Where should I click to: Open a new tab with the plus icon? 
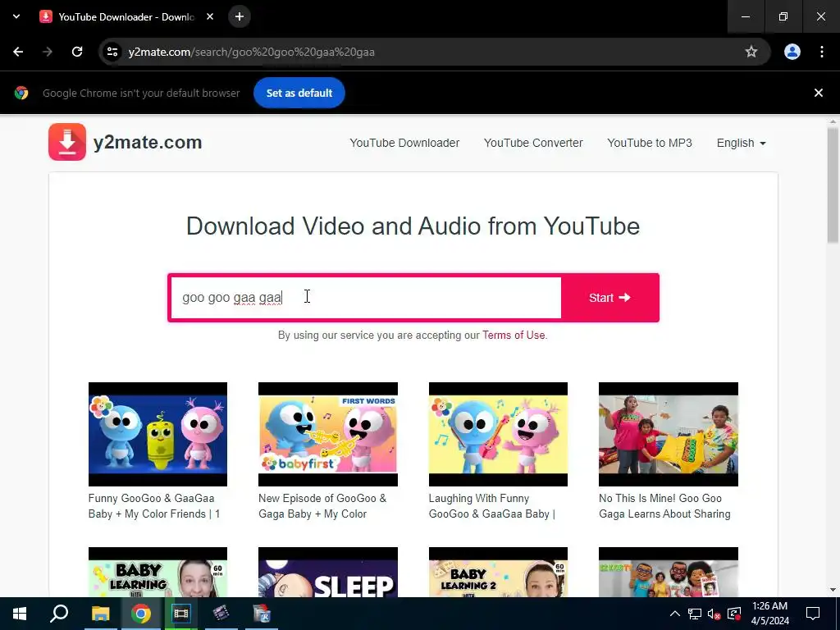click(240, 16)
